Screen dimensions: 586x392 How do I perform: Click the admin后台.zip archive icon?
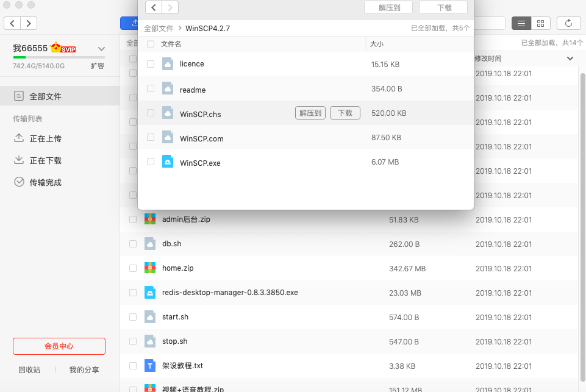150,219
